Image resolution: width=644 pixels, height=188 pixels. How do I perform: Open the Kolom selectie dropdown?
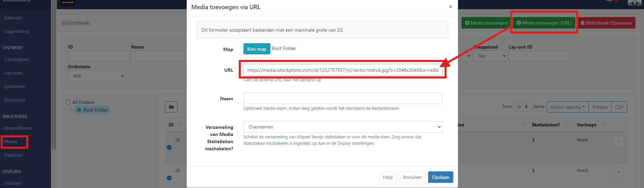(x=567, y=107)
